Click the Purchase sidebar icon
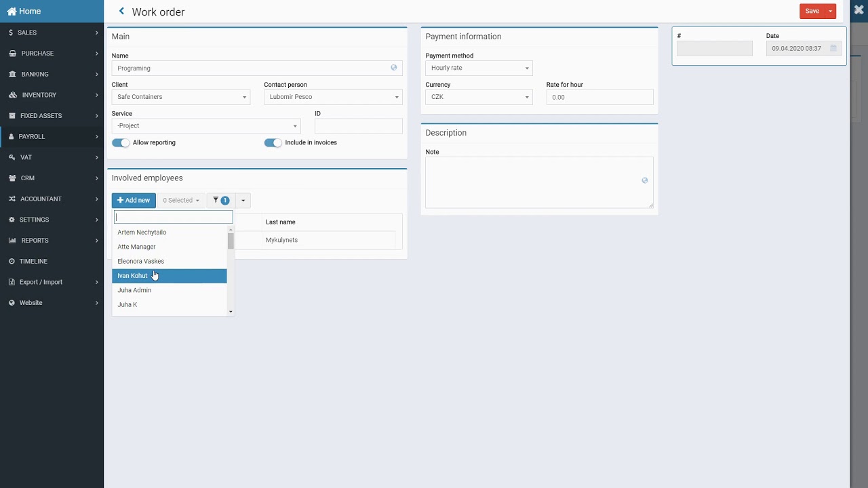 pos(12,54)
